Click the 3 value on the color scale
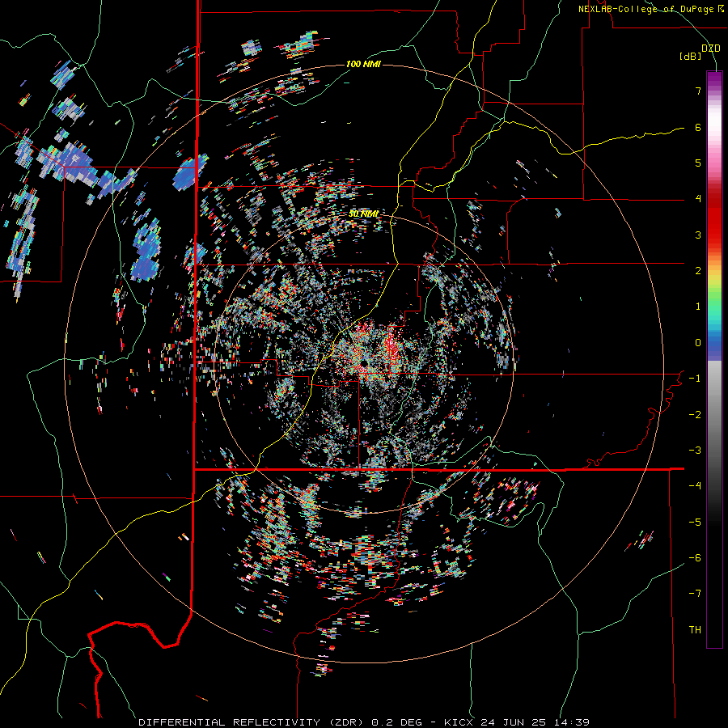Image resolution: width=728 pixels, height=728 pixels. 698,235
